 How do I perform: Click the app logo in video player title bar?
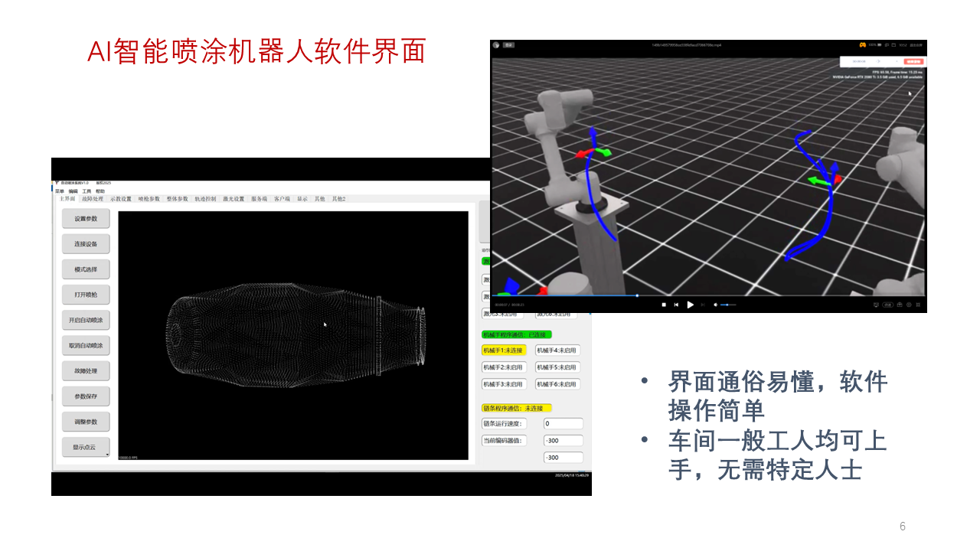tap(496, 45)
